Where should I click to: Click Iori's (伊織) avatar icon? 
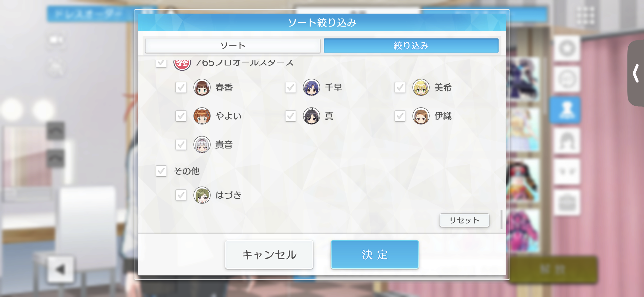click(x=421, y=116)
